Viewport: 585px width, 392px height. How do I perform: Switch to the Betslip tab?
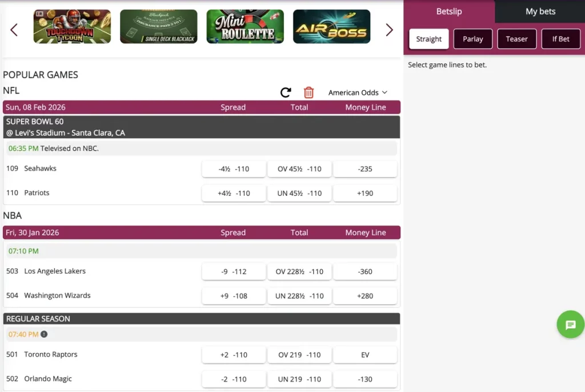click(448, 11)
